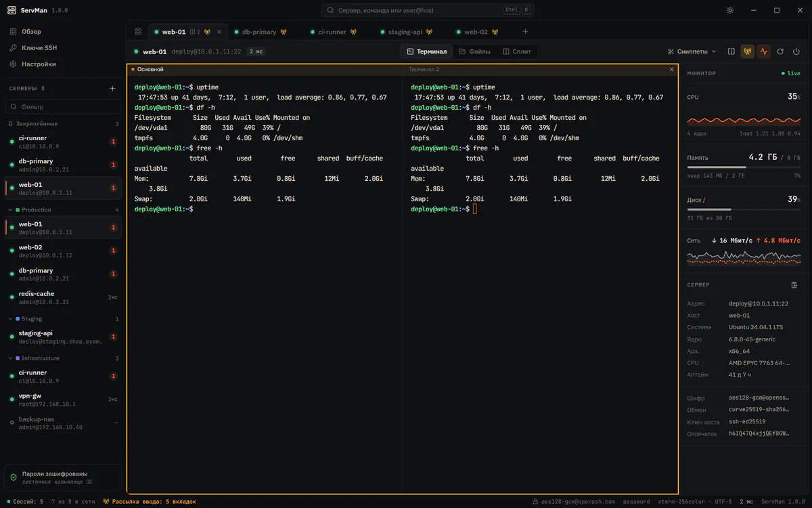Select redis-cache server in the list

click(x=62, y=297)
